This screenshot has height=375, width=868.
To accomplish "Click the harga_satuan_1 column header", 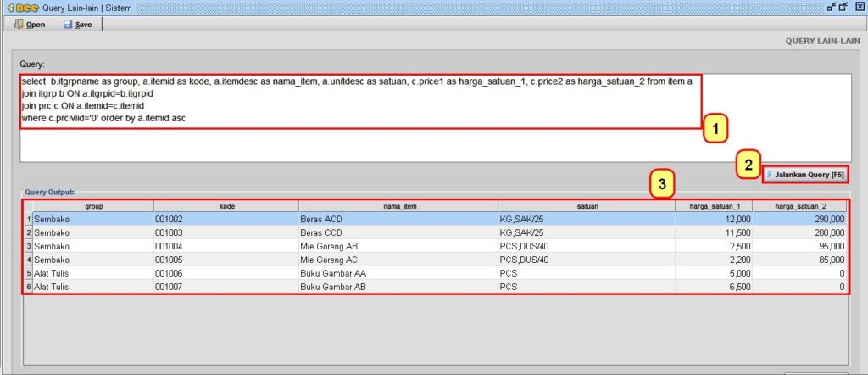I will 714,206.
